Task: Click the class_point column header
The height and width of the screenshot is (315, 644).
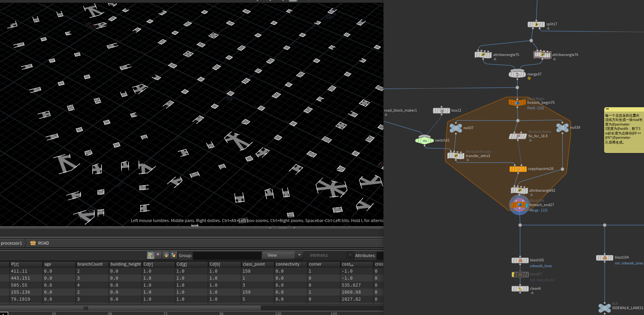Action: coord(254,264)
